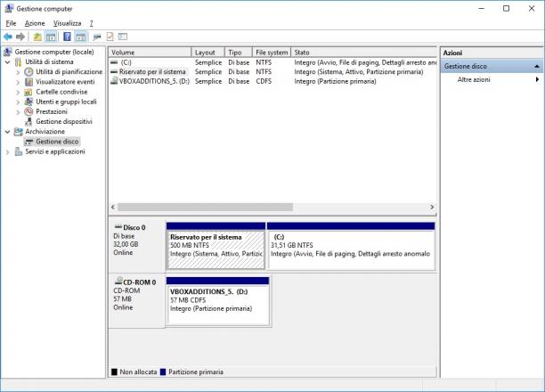Collapse the Gestione disco actions section arrow
The height and width of the screenshot is (392, 545).
pyautogui.click(x=537, y=66)
